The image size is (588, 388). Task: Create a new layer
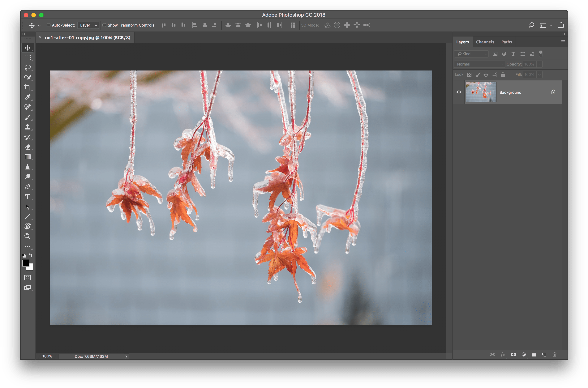point(544,355)
